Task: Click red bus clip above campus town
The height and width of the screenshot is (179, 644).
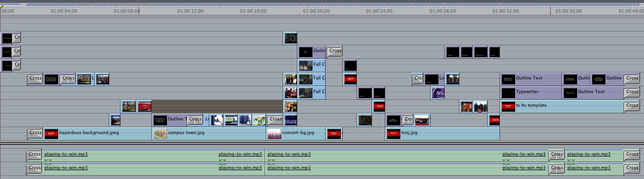Action: 144,106
